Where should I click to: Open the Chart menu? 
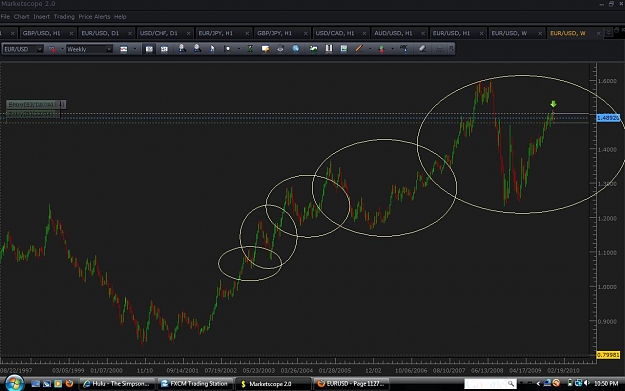(22, 17)
